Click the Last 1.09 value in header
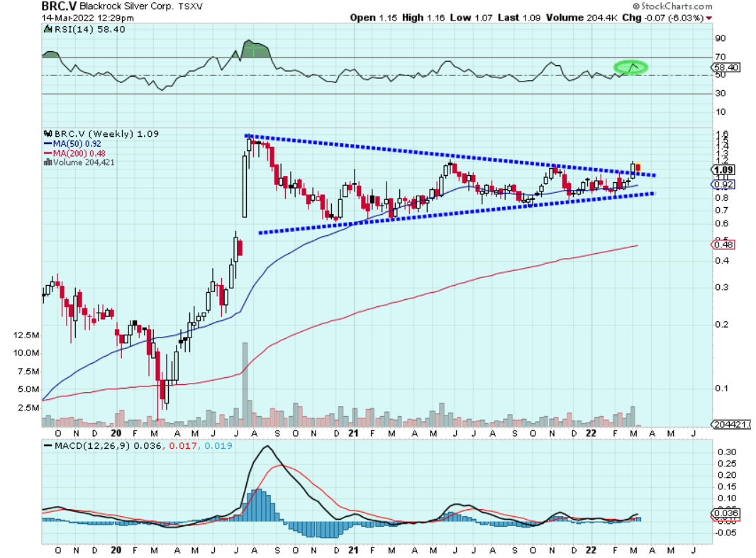Image resolution: width=756 pixels, height=558 pixels. [519, 18]
